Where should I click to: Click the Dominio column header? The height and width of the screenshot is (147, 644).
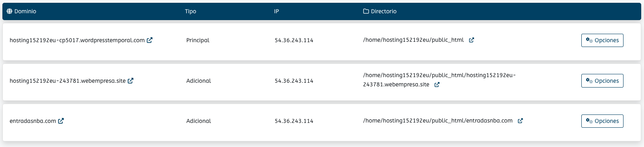click(x=25, y=11)
